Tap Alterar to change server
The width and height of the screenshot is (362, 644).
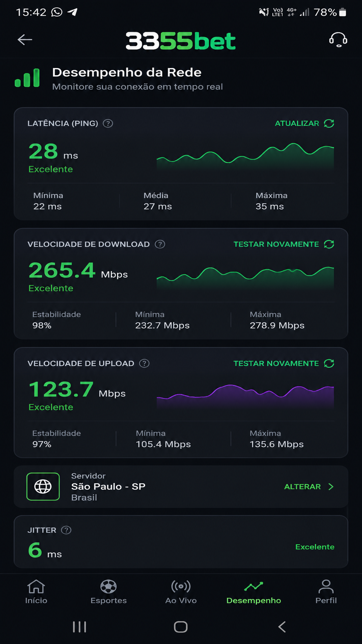coord(302,486)
